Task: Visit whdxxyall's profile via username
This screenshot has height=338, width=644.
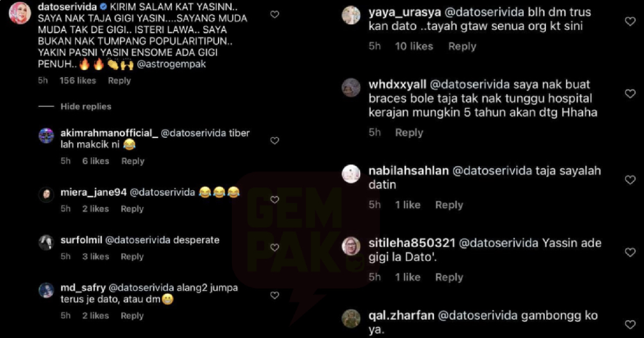Action: (398, 85)
